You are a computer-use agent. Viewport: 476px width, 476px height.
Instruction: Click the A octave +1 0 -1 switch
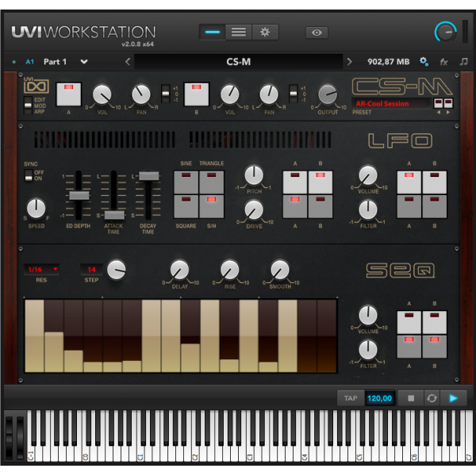pyautogui.click(x=166, y=94)
